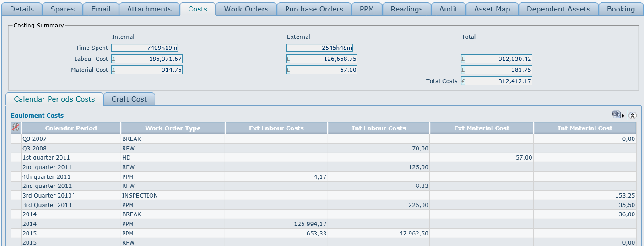
Task: Sort by Work Order Type column
Action: 173,128
